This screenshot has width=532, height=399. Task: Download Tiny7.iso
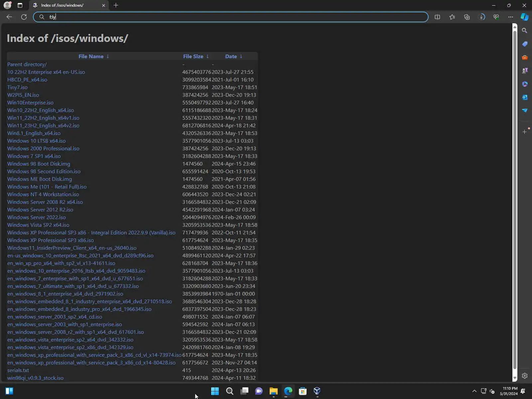click(17, 87)
